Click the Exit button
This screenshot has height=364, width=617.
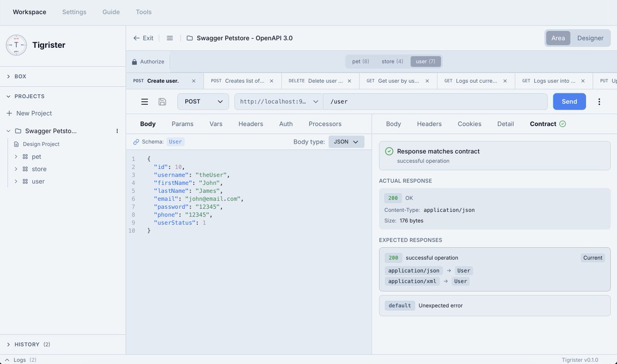pos(143,38)
